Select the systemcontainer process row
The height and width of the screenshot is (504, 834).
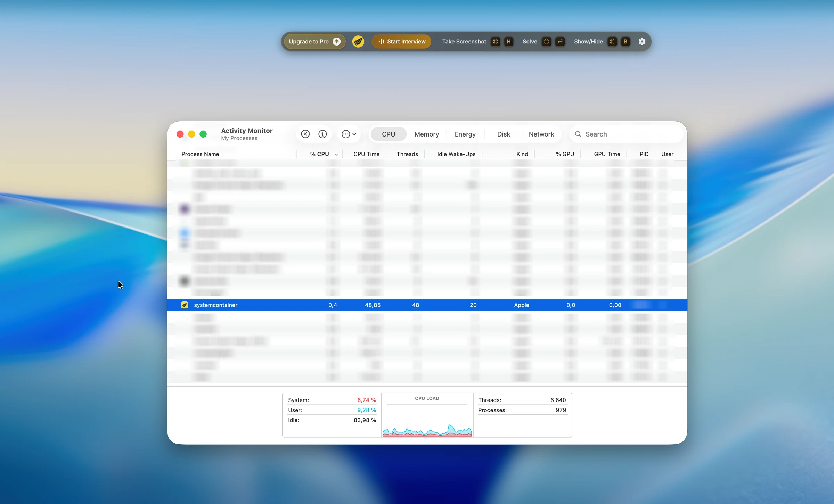(427, 305)
